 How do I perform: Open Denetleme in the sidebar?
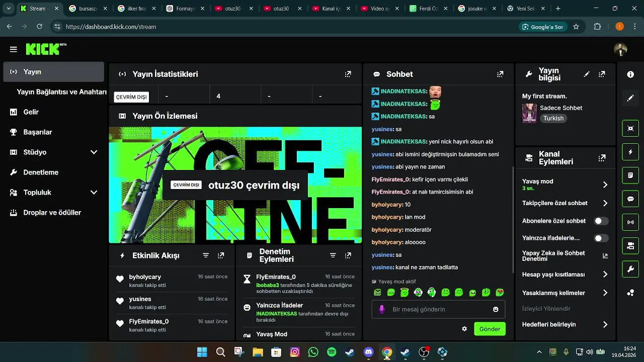click(53, 172)
